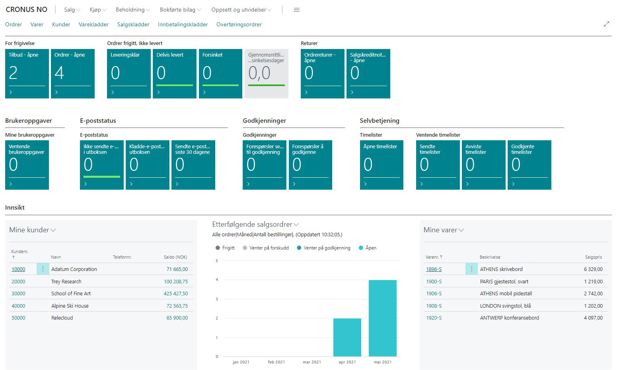The width and height of the screenshot is (621, 370).
Task: Click the hamburger menu icon in top navigation
Action: coord(296,10)
